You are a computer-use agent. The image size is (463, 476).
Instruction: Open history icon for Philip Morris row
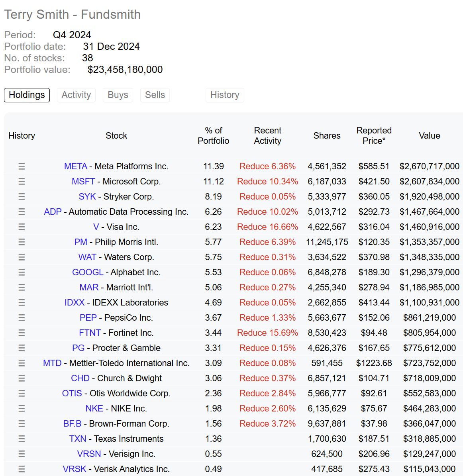(22, 242)
